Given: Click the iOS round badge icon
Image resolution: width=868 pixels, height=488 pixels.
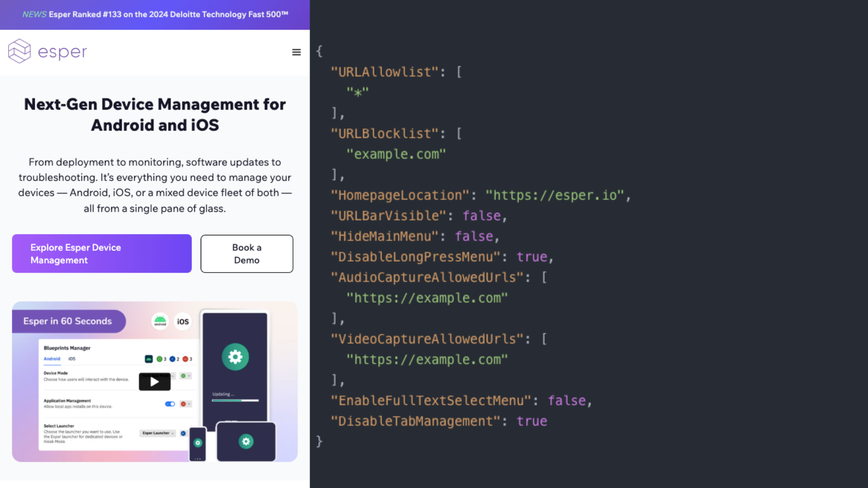Looking at the screenshot, I should [x=183, y=322].
